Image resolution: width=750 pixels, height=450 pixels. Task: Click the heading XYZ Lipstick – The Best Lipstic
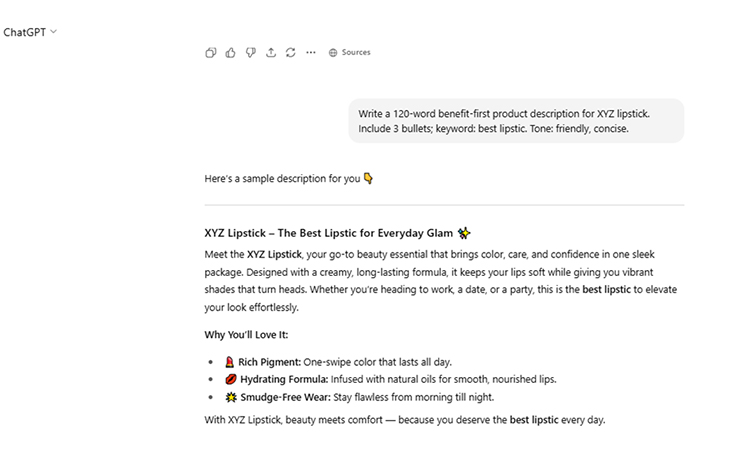pos(328,233)
